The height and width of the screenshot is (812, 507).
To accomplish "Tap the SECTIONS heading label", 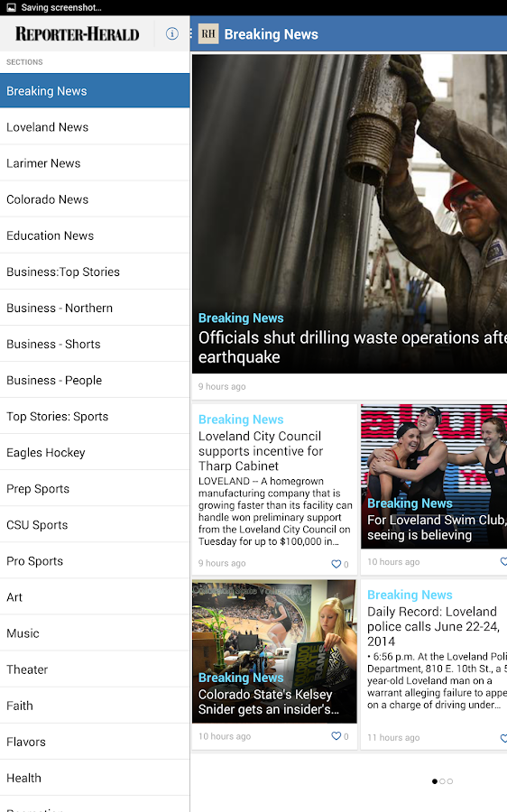I will click(x=24, y=62).
